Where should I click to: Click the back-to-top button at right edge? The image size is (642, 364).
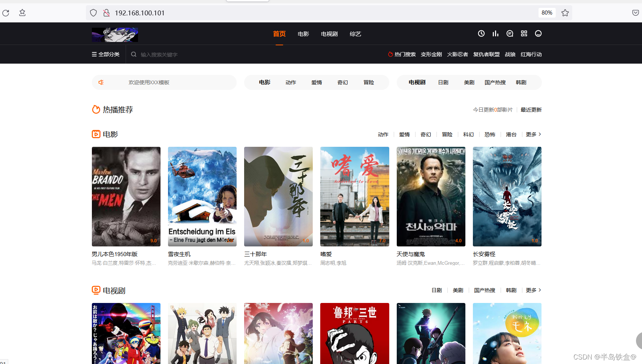[x=639, y=341]
